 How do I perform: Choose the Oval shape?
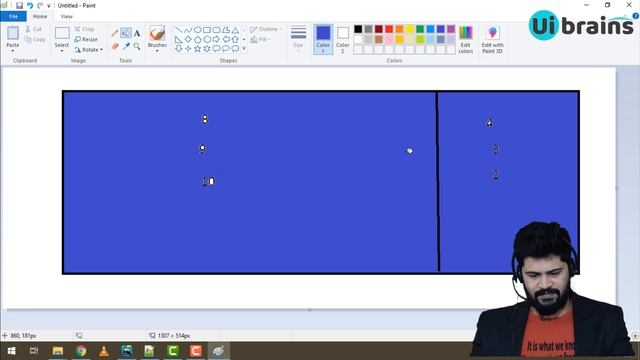(x=198, y=30)
